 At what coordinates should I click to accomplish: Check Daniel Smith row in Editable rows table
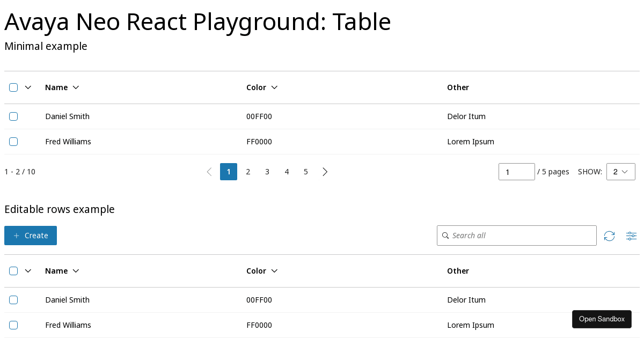point(13,300)
